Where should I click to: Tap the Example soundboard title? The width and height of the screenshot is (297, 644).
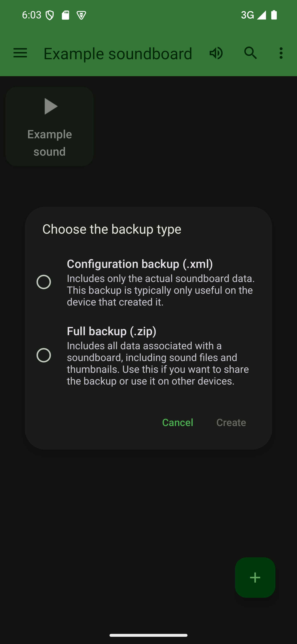click(x=118, y=53)
